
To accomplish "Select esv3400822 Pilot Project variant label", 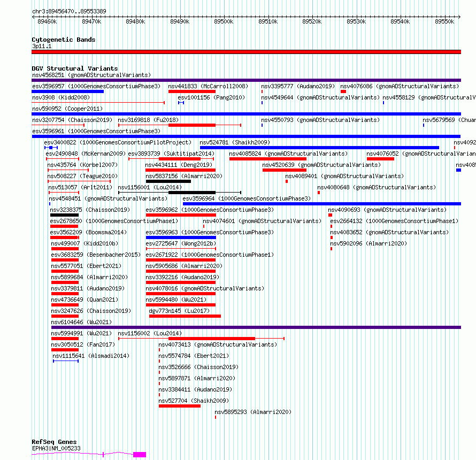I will 118,142.
